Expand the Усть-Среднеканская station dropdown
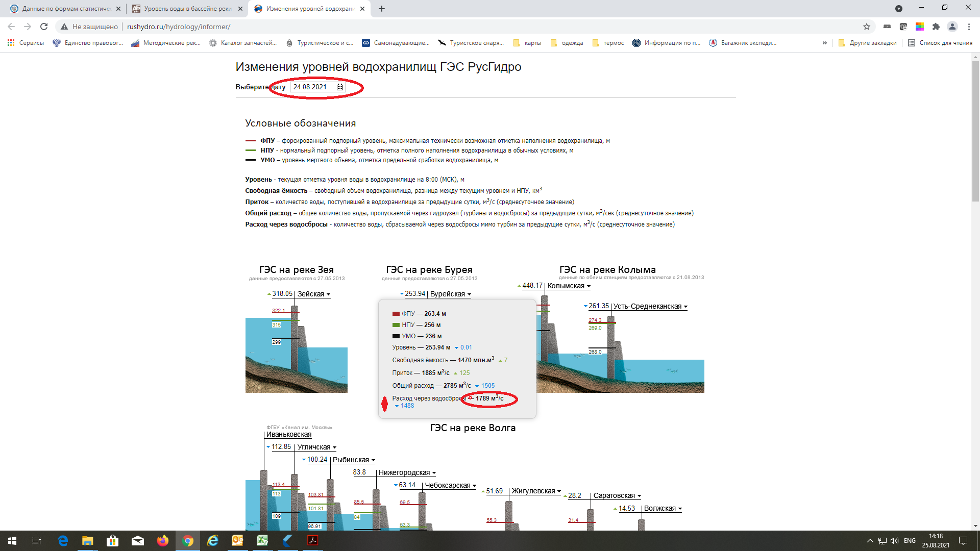Screen dimensions: 980x551 (685, 307)
